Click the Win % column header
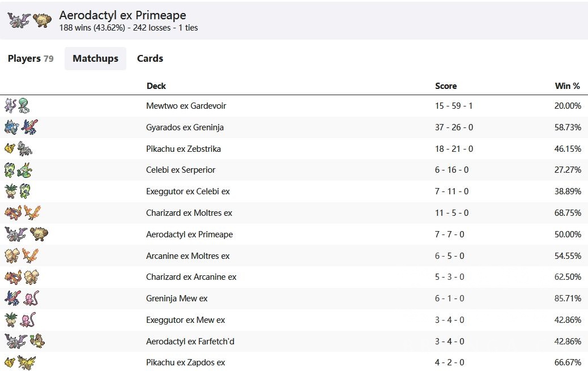 pyautogui.click(x=567, y=86)
